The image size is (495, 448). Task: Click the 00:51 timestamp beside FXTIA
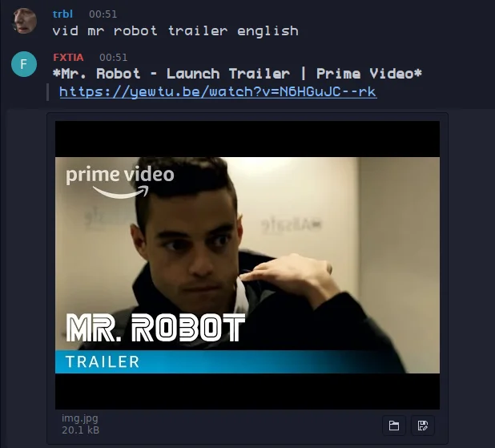pyautogui.click(x=113, y=57)
